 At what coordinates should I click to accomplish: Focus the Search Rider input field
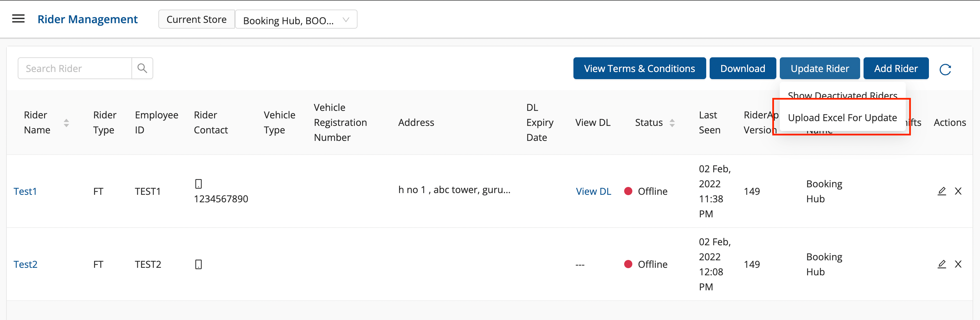click(75, 69)
